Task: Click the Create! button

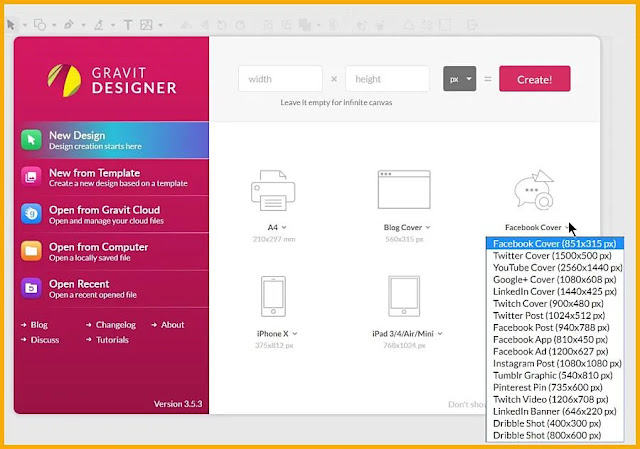Action: [535, 79]
